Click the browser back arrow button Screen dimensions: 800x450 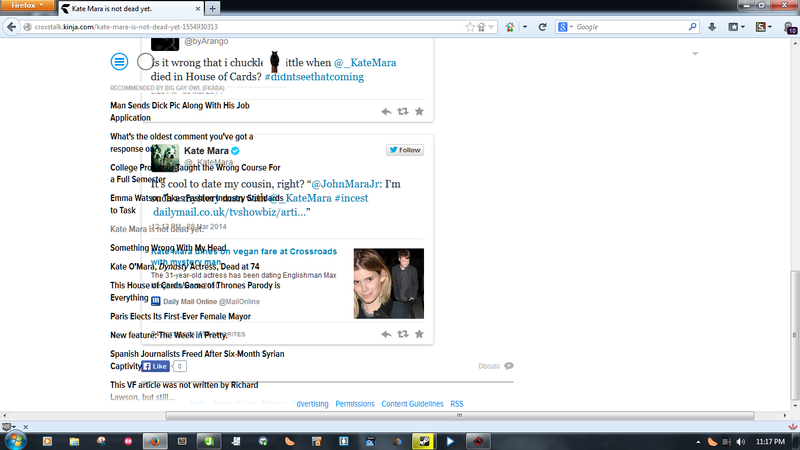coord(11,27)
